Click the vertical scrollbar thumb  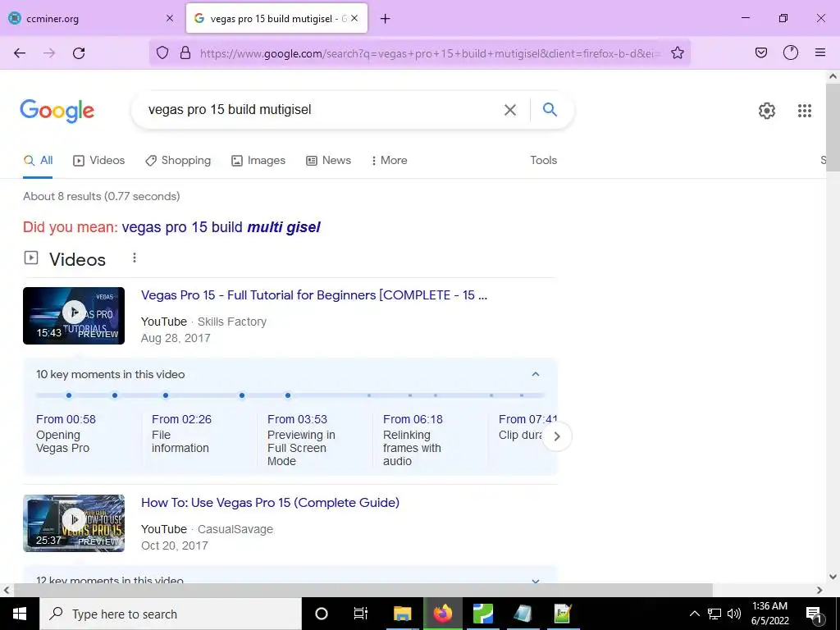[x=833, y=127]
